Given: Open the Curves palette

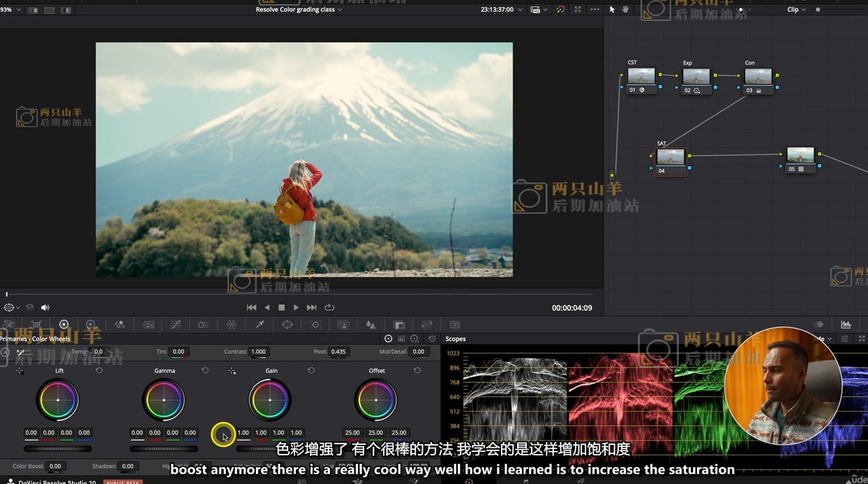Looking at the screenshot, I should [175, 325].
